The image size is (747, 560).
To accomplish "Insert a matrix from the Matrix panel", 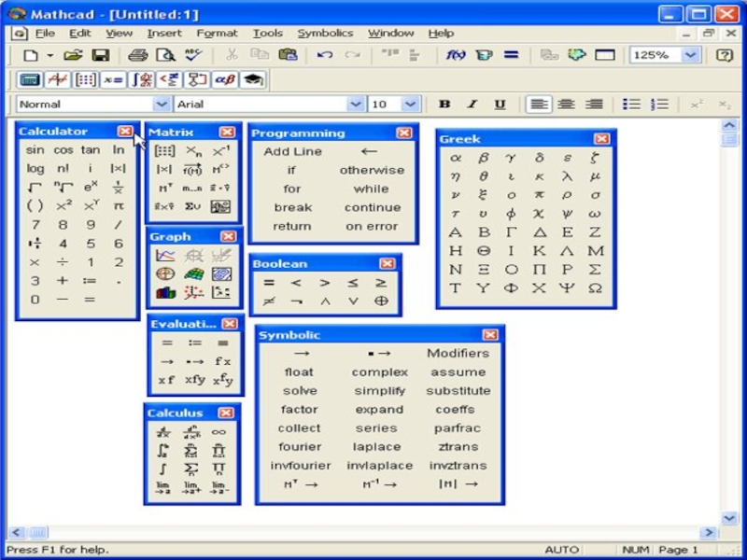I will (x=165, y=151).
